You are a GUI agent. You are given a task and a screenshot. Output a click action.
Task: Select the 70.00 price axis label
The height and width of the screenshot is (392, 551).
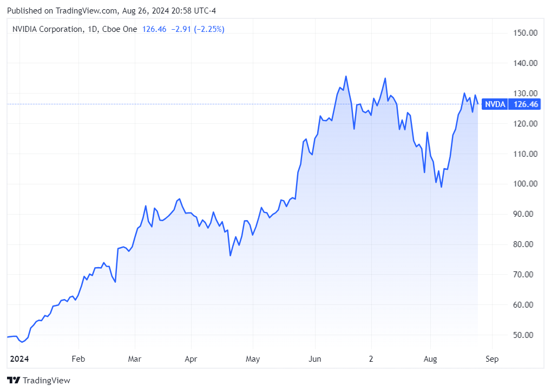[x=523, y=275]
